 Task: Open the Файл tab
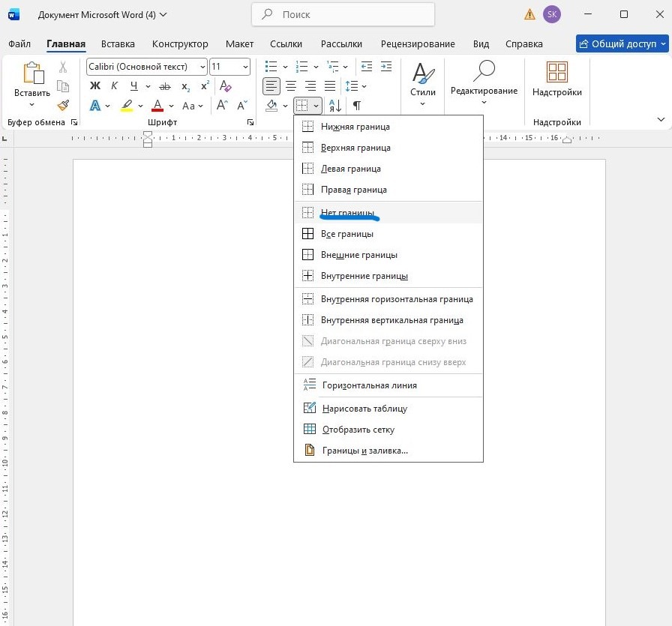[x=19, y=43]
